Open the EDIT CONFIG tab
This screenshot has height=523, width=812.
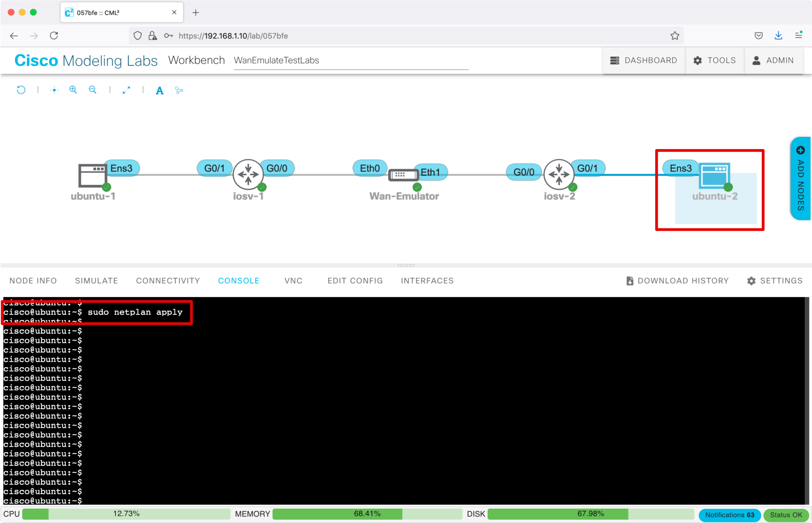[355, 281]
